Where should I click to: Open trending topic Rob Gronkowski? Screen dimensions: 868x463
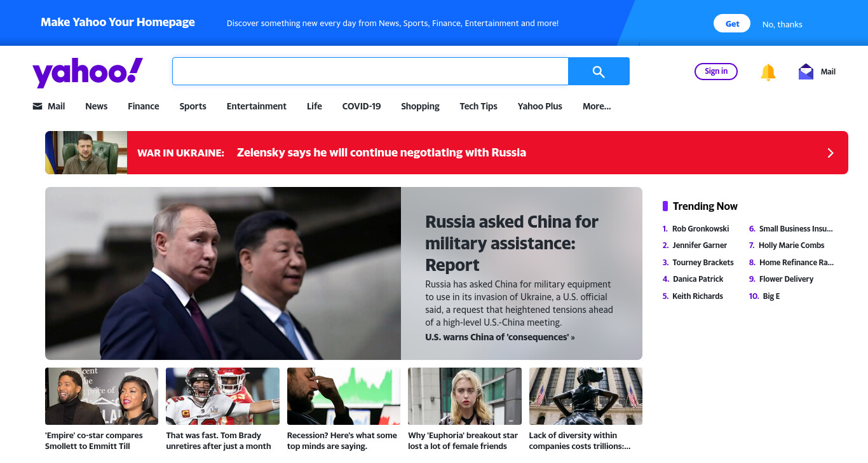tap(700, 229)
